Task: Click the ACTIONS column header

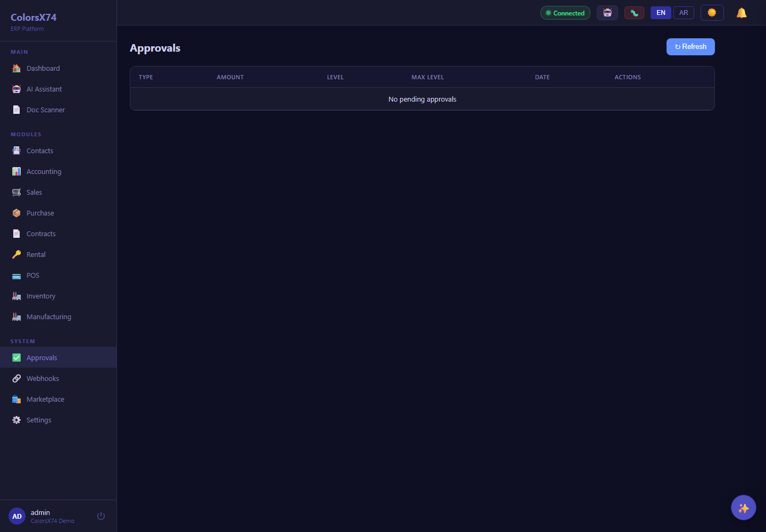Action: [628, 77]
